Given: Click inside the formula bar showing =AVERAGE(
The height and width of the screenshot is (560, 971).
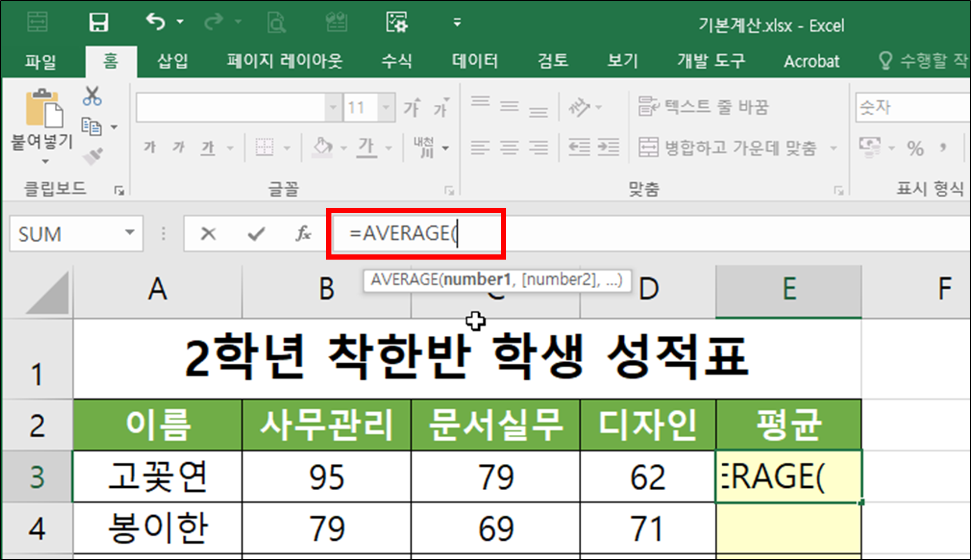Looking at the screenshot, I should pyautogui.click(x=408, y=233).
